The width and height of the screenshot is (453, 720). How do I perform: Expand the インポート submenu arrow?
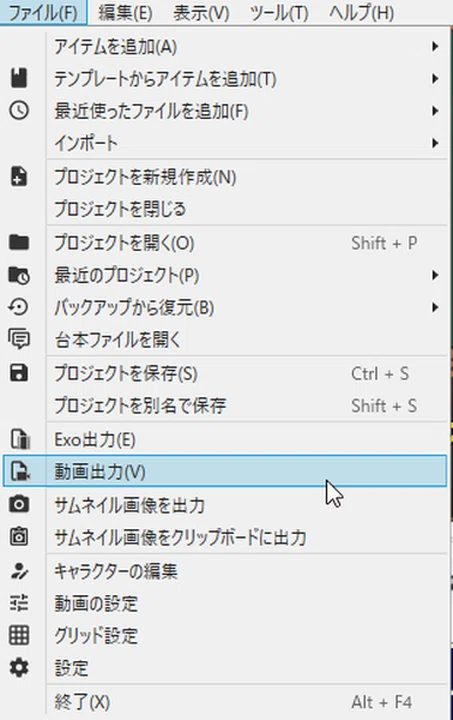pos(435,143)
